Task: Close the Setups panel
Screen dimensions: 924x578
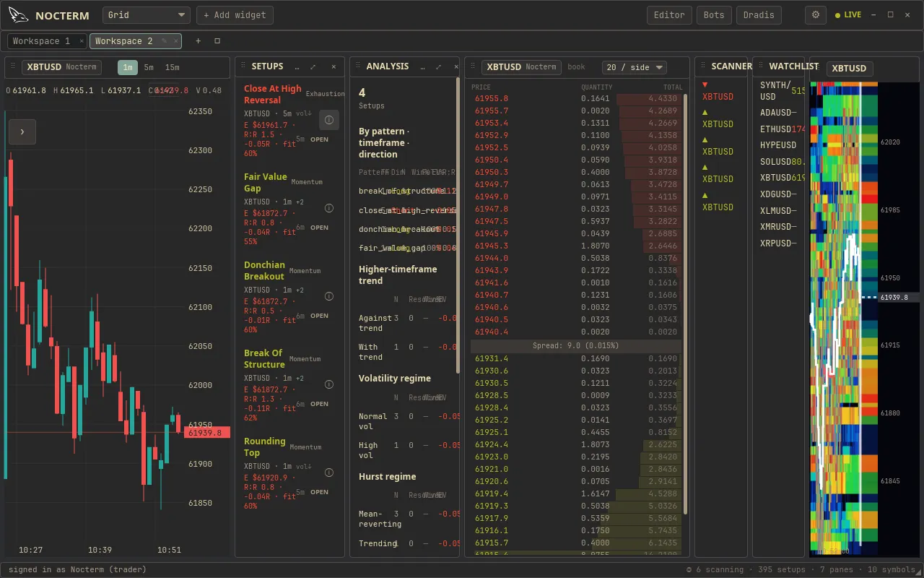Action: click(x=334, y=66)
